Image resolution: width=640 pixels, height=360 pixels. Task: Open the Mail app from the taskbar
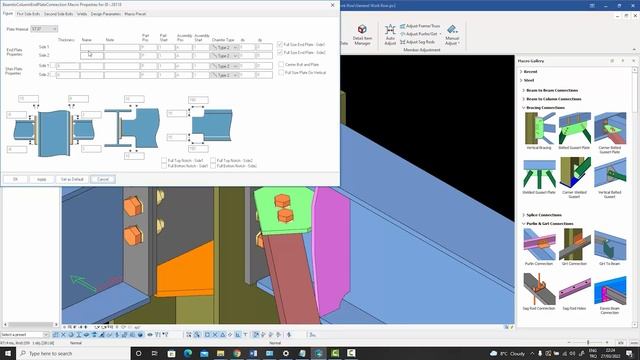coord(204,353)
